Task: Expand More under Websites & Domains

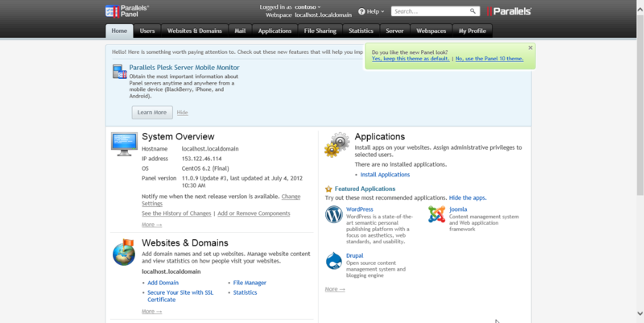Action: (151, 311)
